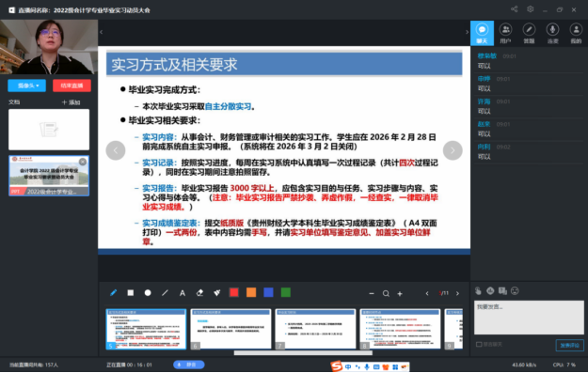Select the eraser tool
Image resolution: width=588 pixels, height=373 pixels.
(x=199, y=293)
